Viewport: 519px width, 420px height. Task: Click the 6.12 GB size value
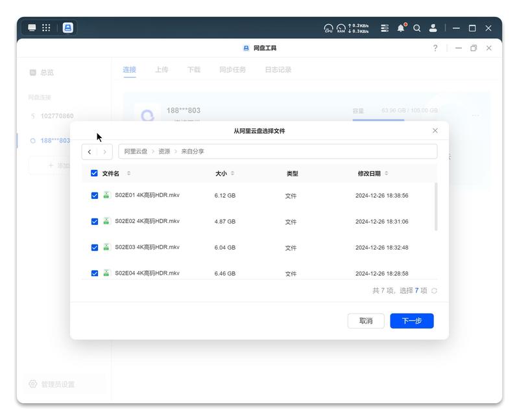click(225, 196)
